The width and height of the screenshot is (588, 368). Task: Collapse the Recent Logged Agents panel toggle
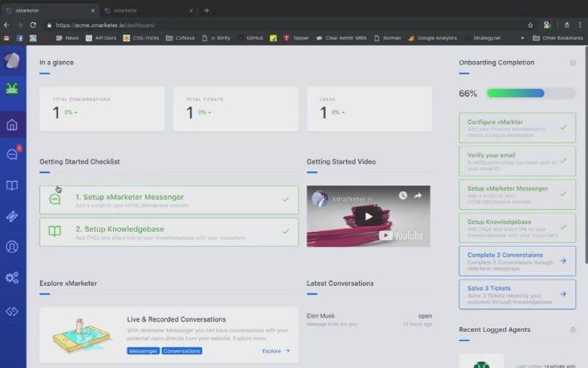(573, 330)
